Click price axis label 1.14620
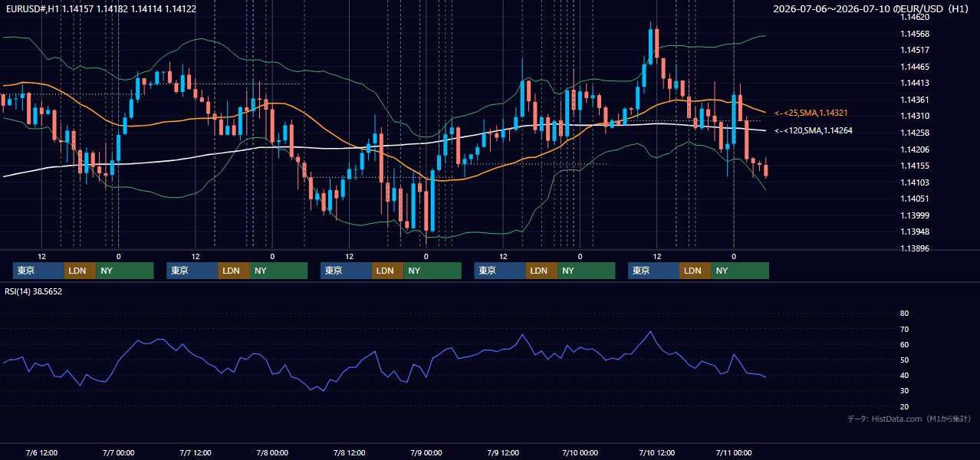Viewport: 980px width, 460px height. point(915,17)
